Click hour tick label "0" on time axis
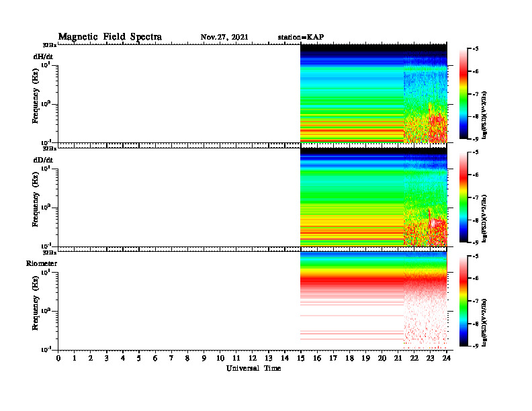The image size is (532, 411). 58,359
